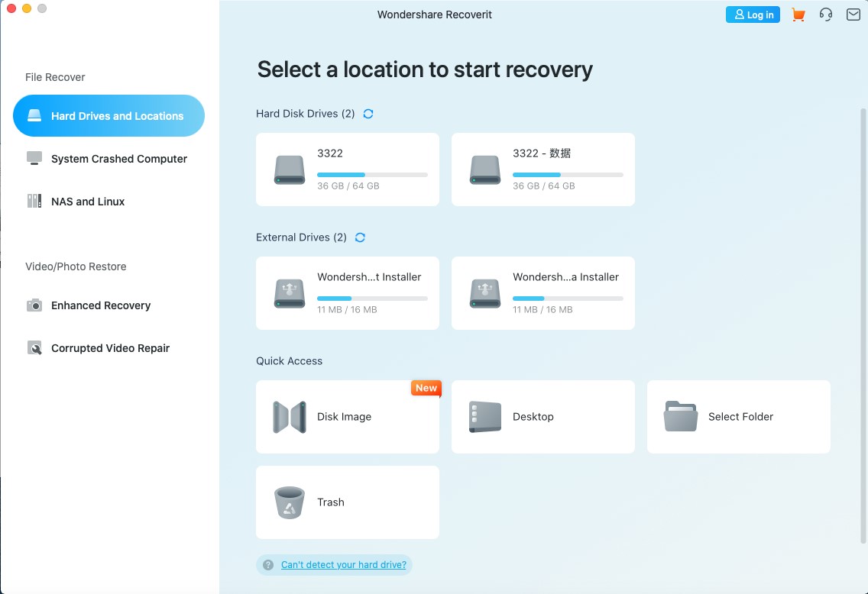Open System Crashed Computer section

(109, 159)
